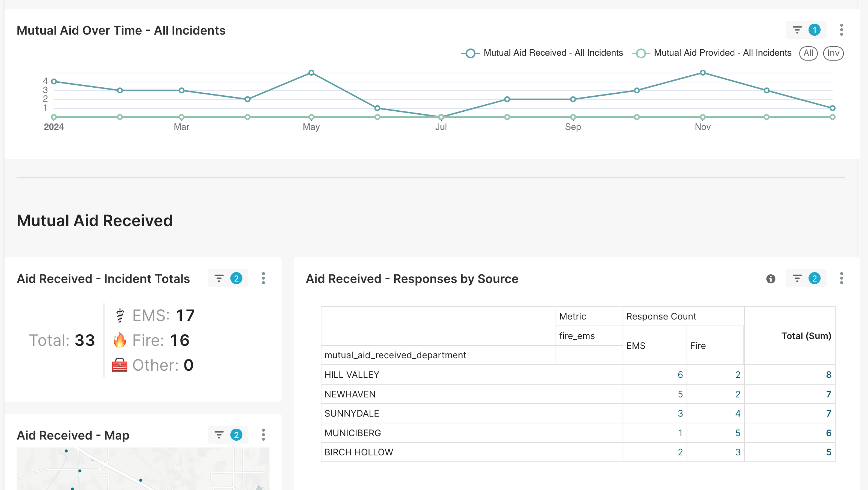Click the EMS column header
The height and width of the screenshot is (490, 868).
(x=636, y=345)
